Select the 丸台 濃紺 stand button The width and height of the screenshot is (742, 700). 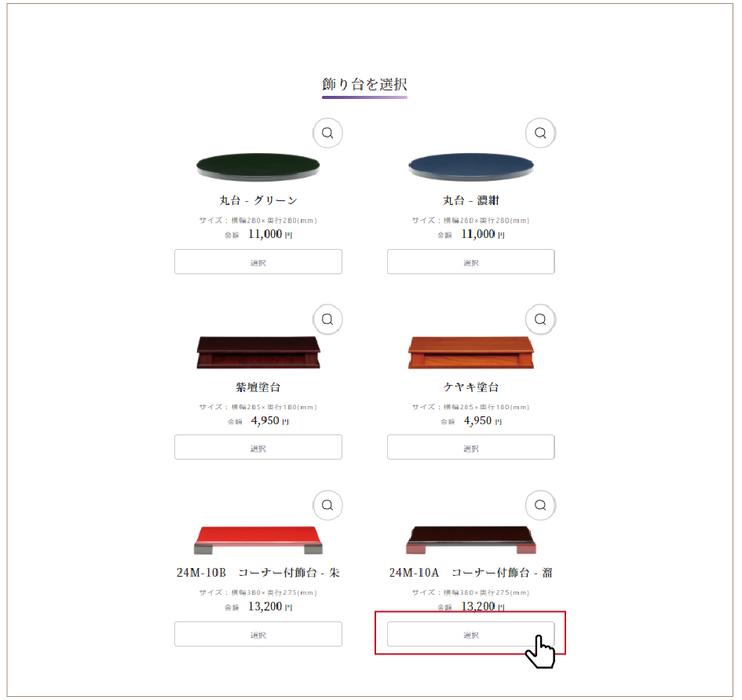[471, 262]
